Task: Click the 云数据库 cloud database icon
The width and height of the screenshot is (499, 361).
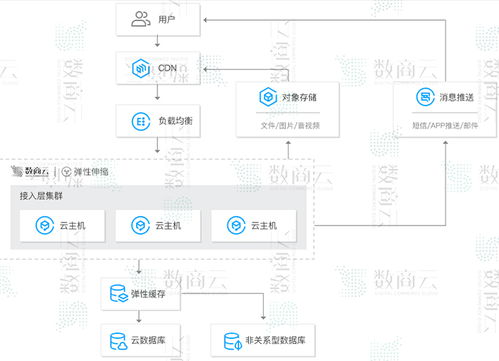Action: coord(119,341)
